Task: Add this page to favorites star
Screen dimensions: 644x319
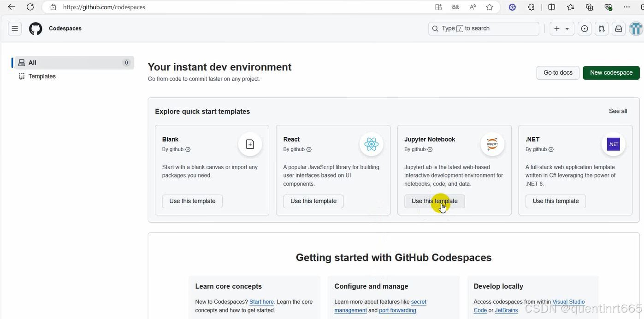Action: coord(490,7)
